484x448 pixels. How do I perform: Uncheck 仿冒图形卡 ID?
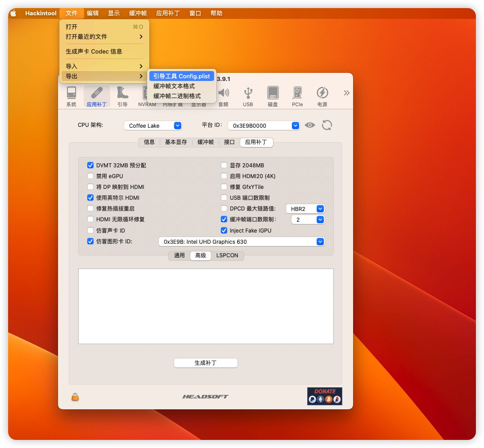[90, 241]
